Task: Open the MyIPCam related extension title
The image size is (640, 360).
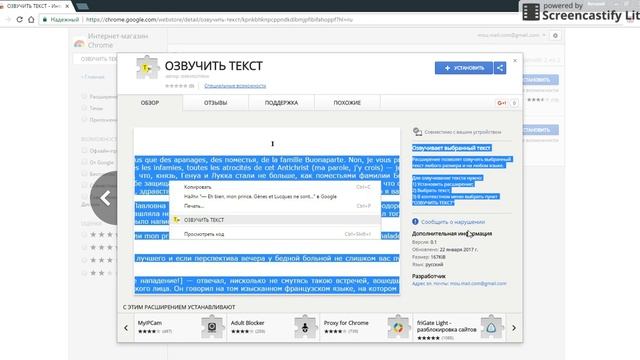Action: pyautogui.click(x=150, y=323)
